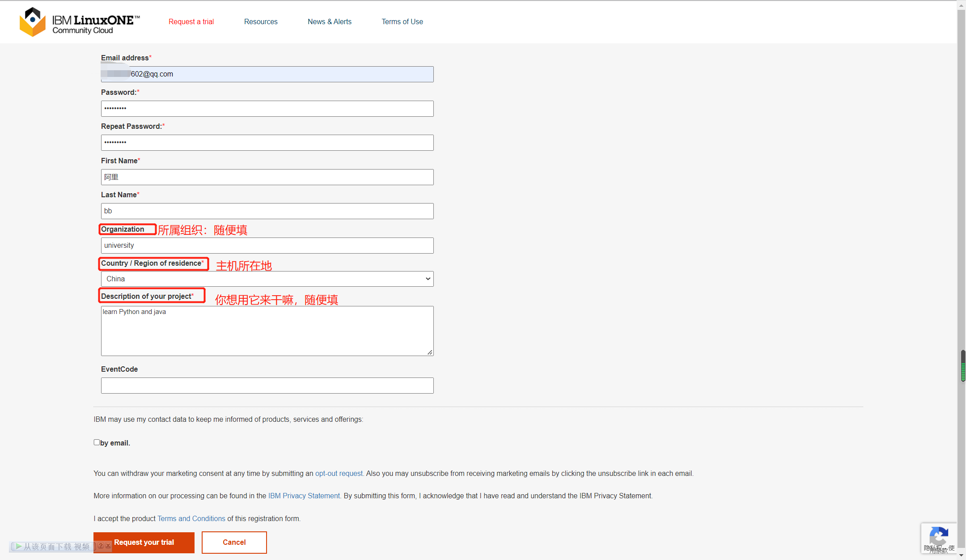Open News & Alerts in the navigation
Screen dimensions: 966x560
tap(330, 21)
